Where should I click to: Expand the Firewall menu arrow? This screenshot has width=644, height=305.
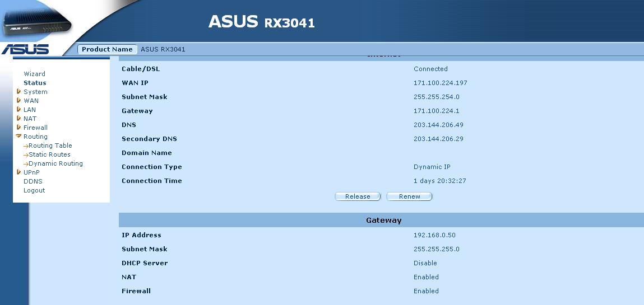(18, 128)
